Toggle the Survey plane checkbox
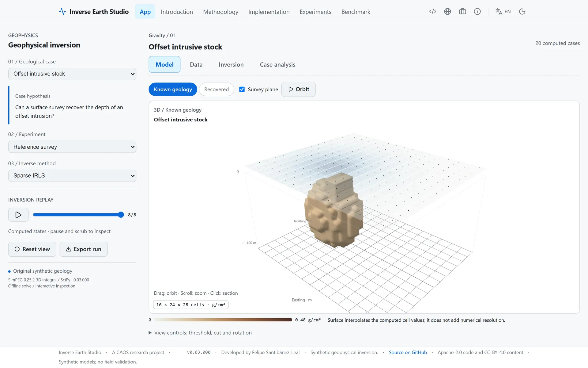Screen dimensions: 588x368 pos(242,89)
